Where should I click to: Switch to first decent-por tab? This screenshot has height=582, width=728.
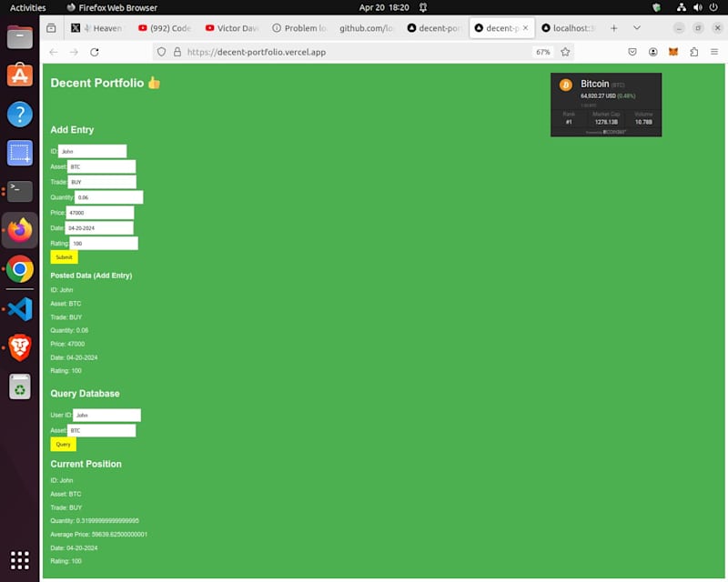pyautogui.click(x=433, y=28)
